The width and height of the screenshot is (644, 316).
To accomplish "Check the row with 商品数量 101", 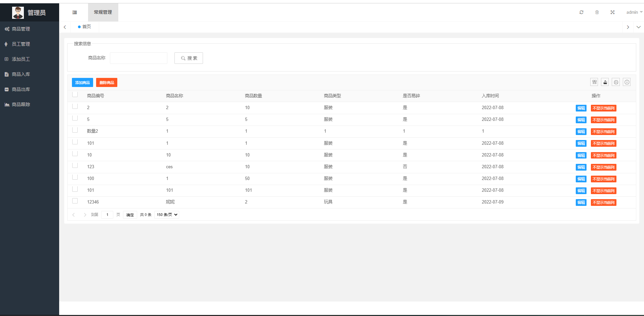I will tap(75, 189).
